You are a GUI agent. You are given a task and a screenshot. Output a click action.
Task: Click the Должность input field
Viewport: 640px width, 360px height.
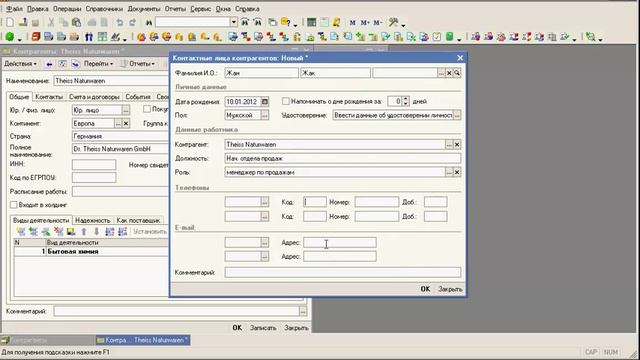click(342, 158)
